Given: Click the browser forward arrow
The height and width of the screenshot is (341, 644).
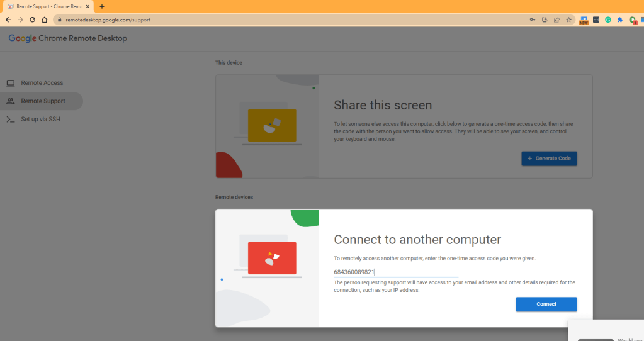Looking at the screenshot, I should [21, 20].
